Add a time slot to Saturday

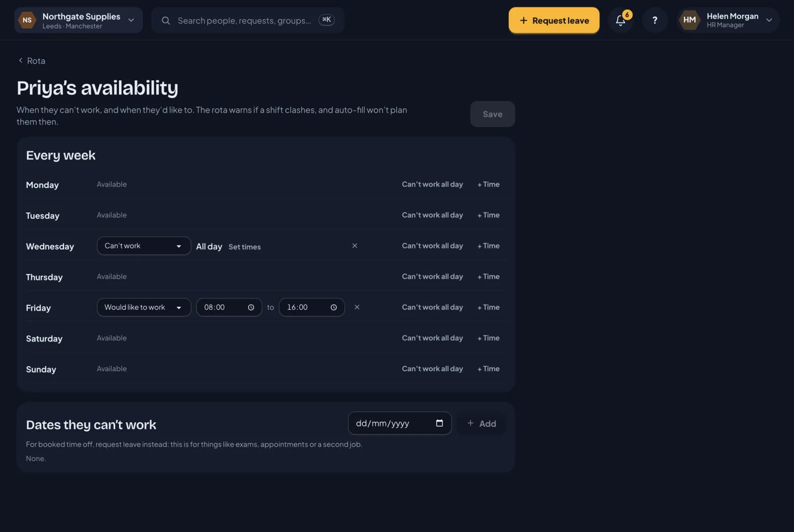point(488,338)
